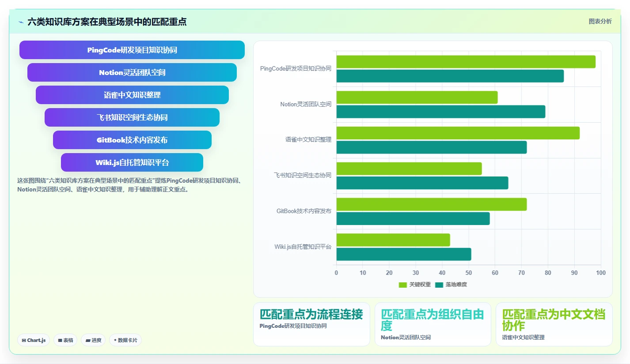Open the 匹配重点为中文文档协作 data card

click(554, 324)
